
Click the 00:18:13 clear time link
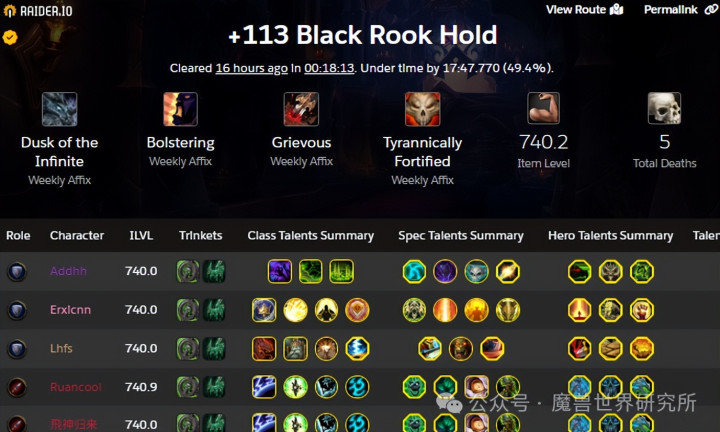pyautogui.click(x=329, y=68)
